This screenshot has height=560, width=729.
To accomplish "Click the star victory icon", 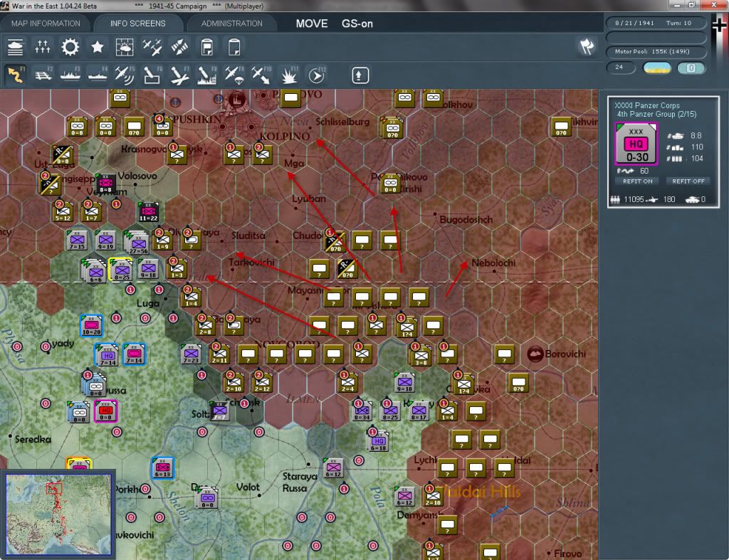I will 97,47.
